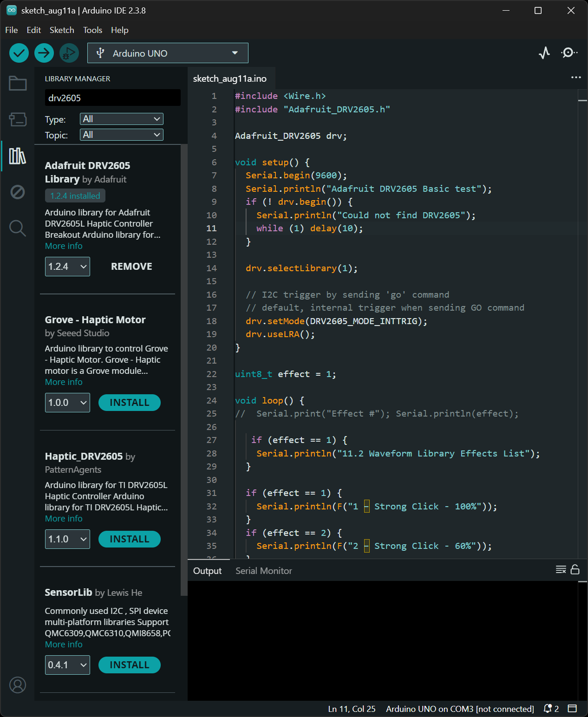This screenshot has height=717, width=588.
Task: Open SensorLib 0.4.1 version dropdown
Action: point(67,665)
